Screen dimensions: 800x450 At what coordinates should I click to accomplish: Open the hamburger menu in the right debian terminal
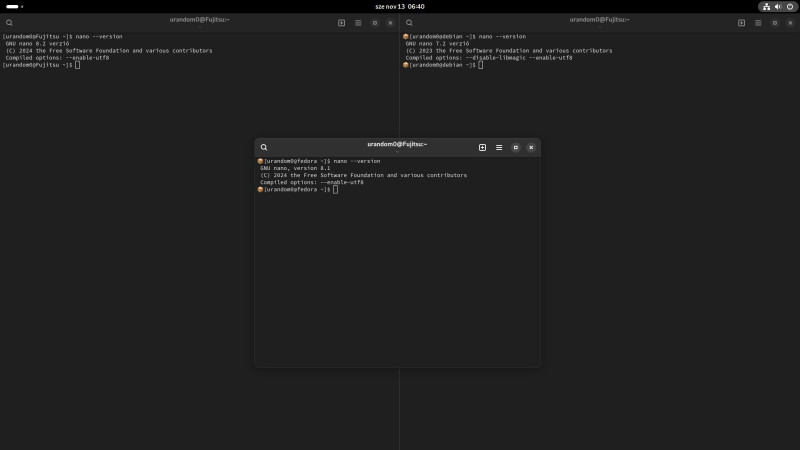click(x=758, y=23)
